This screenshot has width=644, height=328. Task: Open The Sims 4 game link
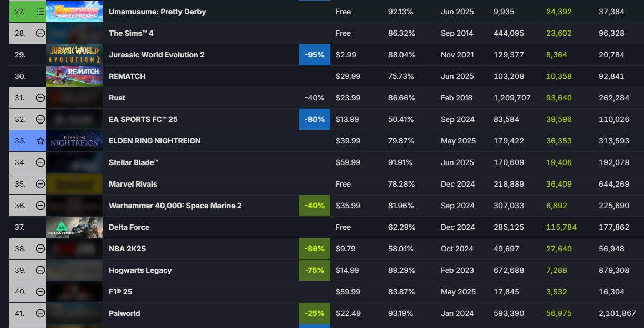click(131, 33)
